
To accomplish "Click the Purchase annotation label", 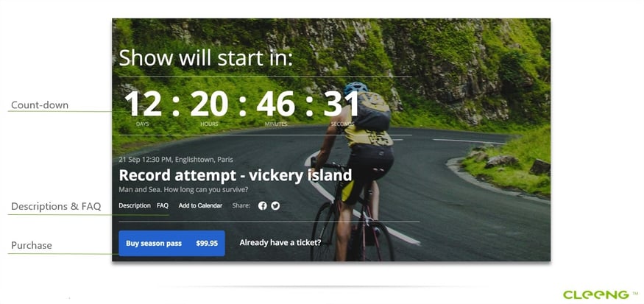I will pyautogui.click(x=31, y=245).
